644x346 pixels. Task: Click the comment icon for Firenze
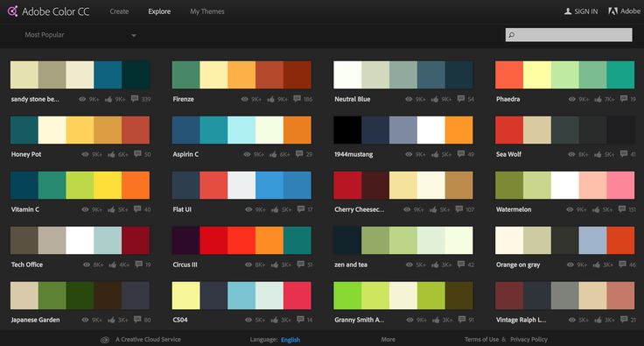click(x=297, y=99)
